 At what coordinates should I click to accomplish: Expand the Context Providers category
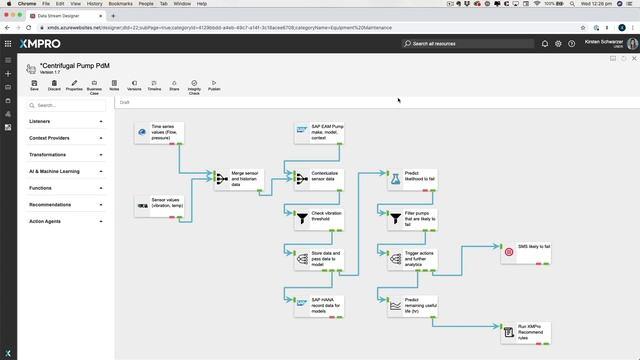(65, 138)
